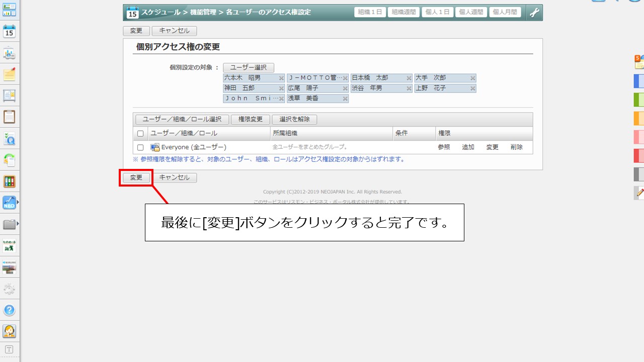Click the wrench settings icon in header
Image resolution: width=644 pixels, height=362 pixels.
click(x=534, y=13)
